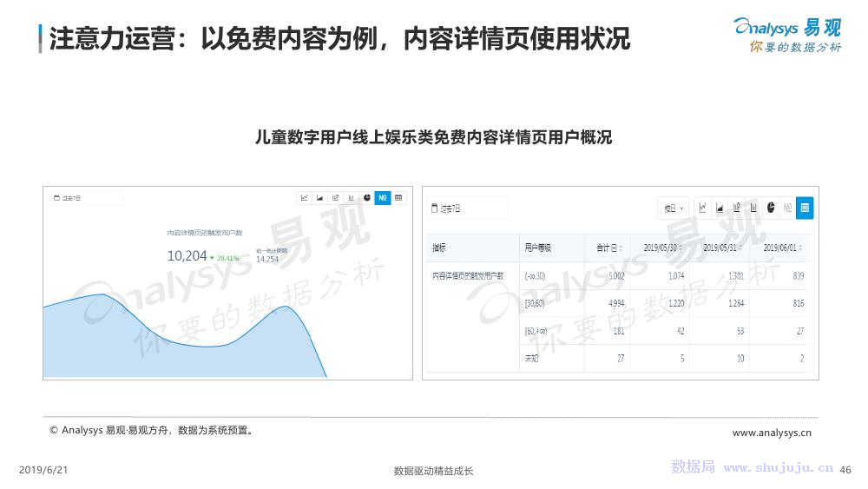Select combo chart icon in right table panel
The image size is (868, 489).
click(737, 208)
